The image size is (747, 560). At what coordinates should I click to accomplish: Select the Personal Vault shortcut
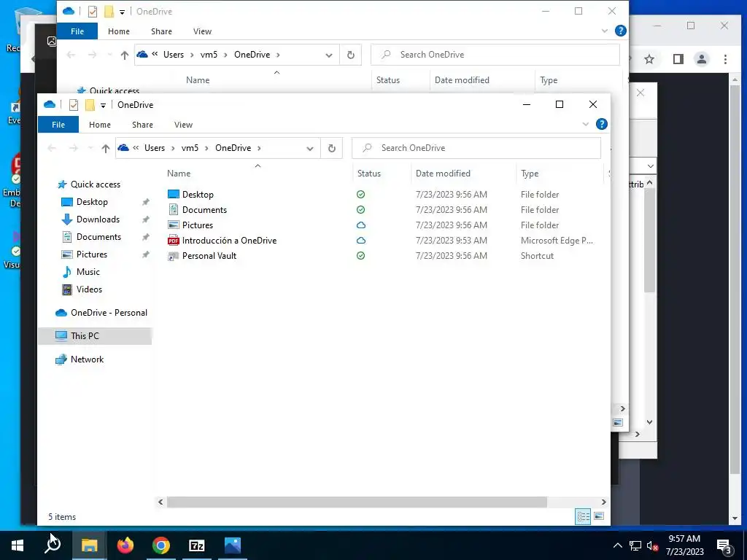click(x=209, y=256)
